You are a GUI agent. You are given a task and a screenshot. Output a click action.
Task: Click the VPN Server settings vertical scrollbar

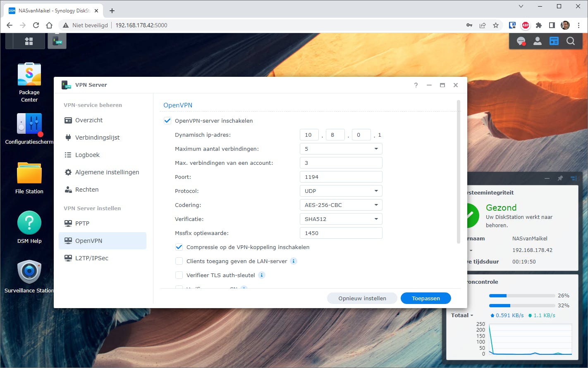click(x=458, y=171)
